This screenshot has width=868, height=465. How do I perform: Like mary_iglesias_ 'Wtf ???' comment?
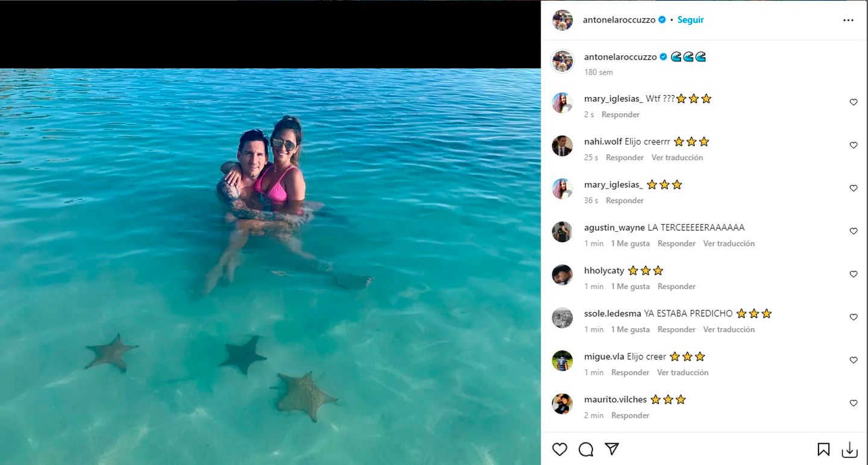tap(854, 102)
